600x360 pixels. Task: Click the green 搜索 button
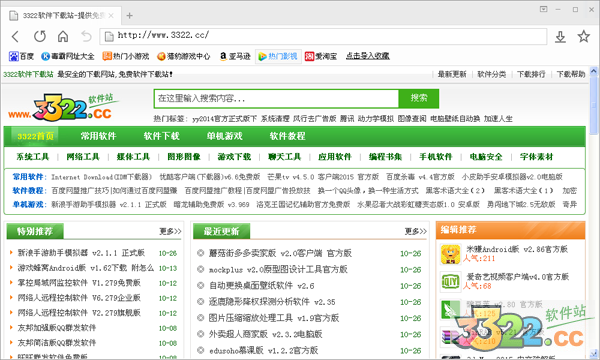(419, 98)
